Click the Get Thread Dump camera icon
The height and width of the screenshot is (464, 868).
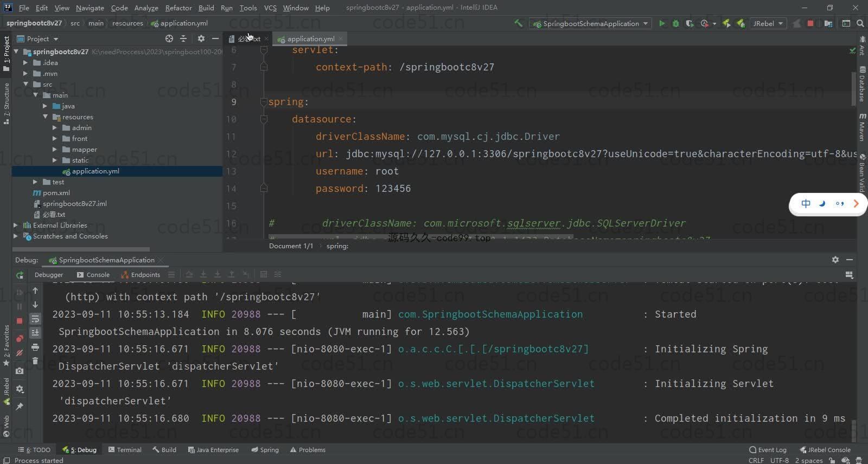pos(20,371)
